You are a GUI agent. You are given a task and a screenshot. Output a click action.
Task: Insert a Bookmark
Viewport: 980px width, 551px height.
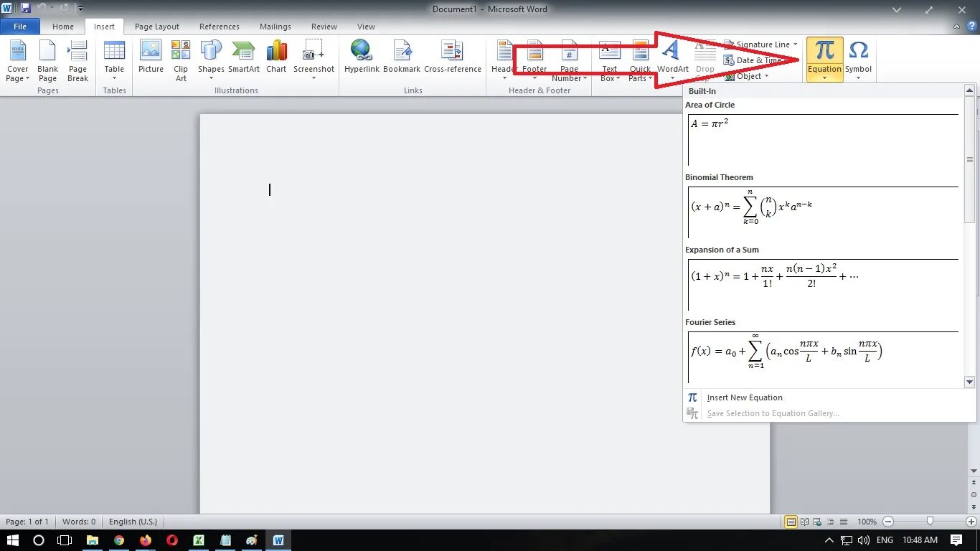click(402, 57)
